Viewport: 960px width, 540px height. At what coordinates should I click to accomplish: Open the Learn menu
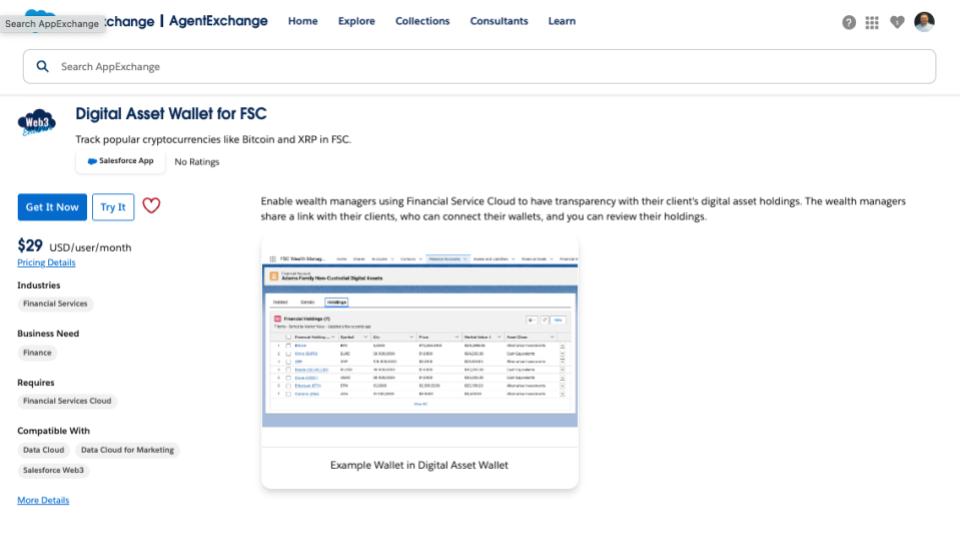(561, 21)
